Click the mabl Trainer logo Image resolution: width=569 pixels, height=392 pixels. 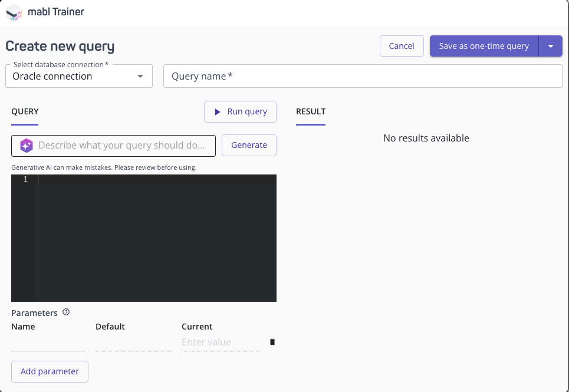coord(14,12)
